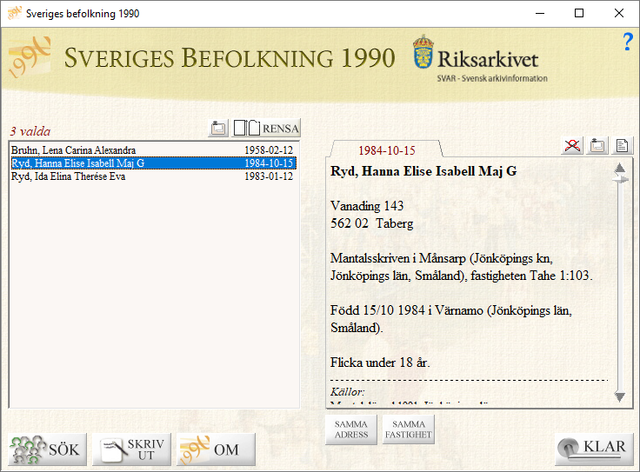Click the 1984-10-15 tab header

click(x=387, y=150)
